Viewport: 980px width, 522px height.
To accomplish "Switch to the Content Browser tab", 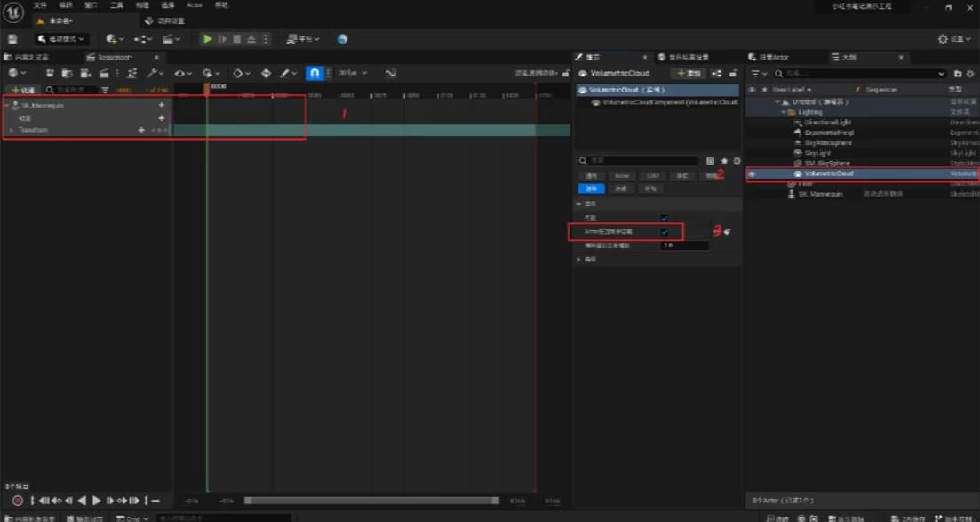I will [x=27, y=57].
